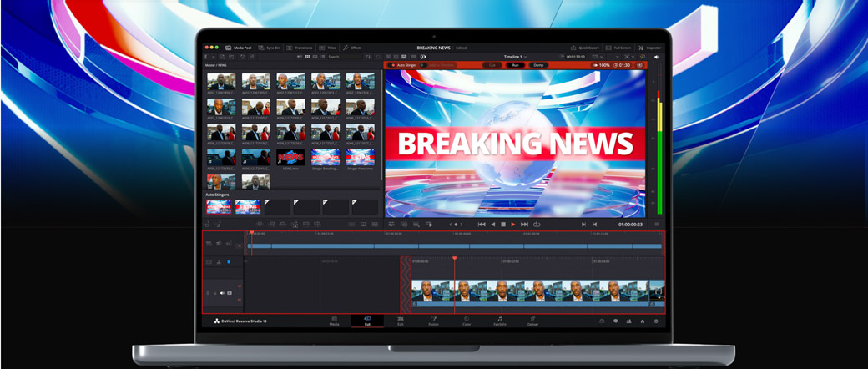
Task: Open the Media Pool panel
Action: click(240, 48)
